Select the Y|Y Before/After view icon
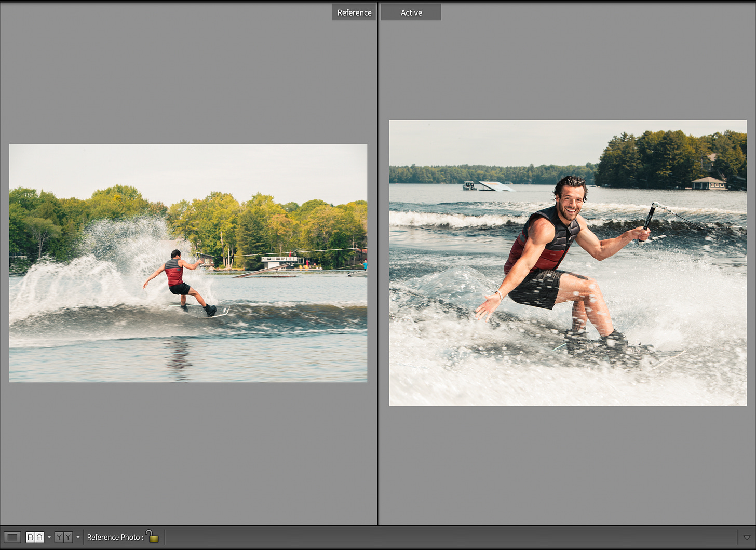 (63, 537)
